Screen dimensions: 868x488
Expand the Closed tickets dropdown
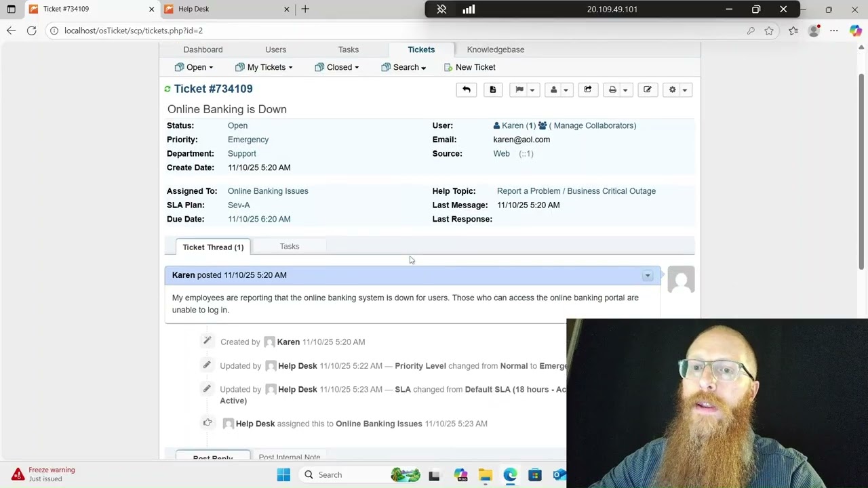click(337, 67)
